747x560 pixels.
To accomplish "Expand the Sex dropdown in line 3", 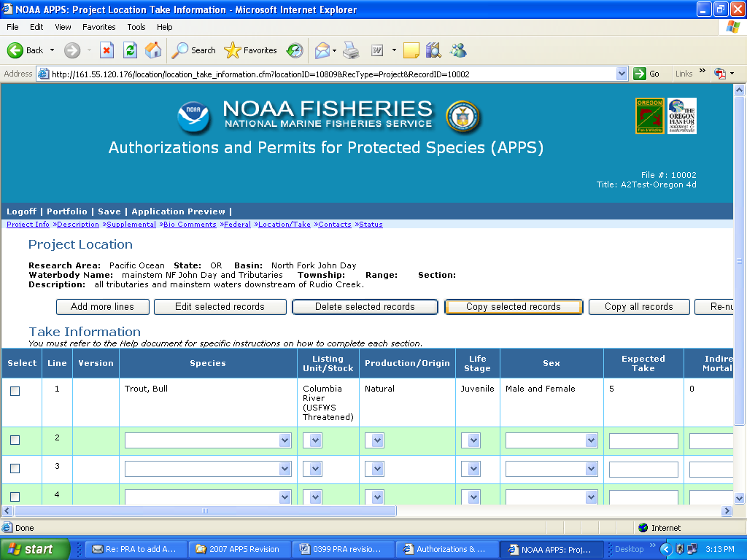I will (x=551, y=469).
